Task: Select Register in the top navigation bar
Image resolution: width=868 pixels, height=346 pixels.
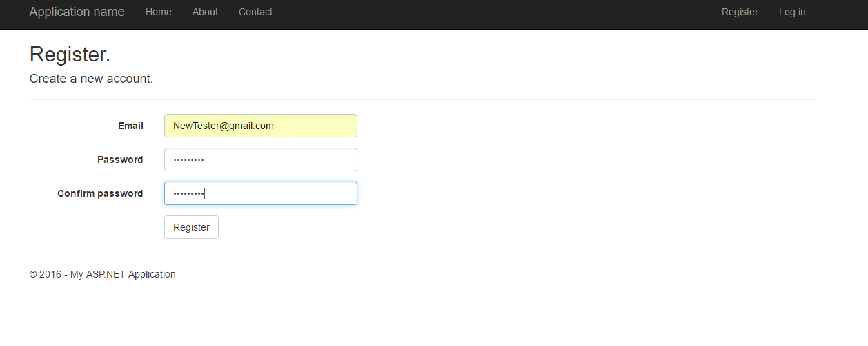Action: coord(739,12)
